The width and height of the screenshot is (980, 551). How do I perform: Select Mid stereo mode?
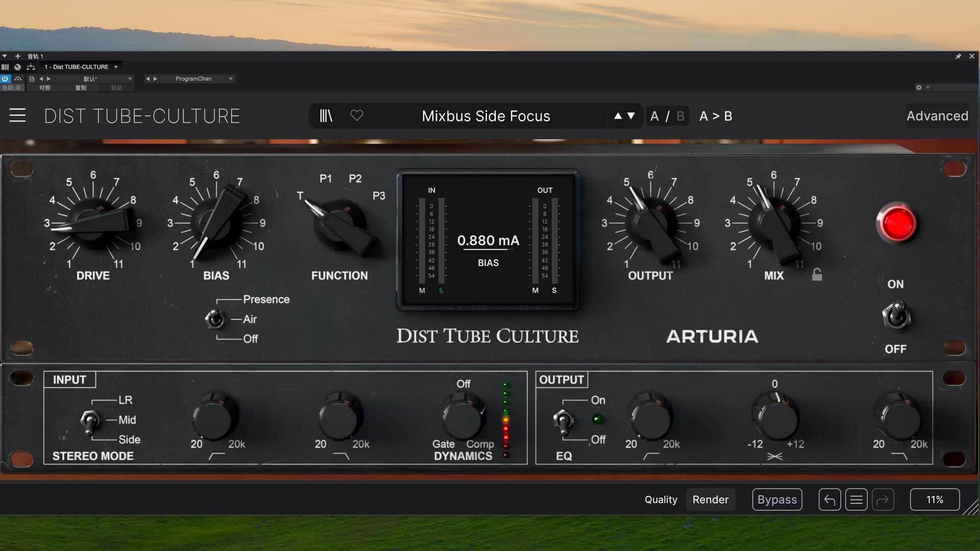coord(127,420)
